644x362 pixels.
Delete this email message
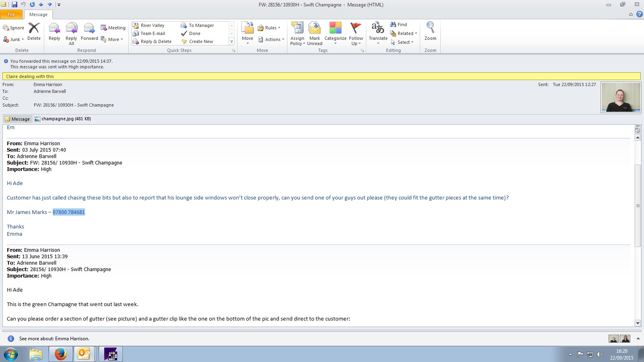(x=34, y=32)
